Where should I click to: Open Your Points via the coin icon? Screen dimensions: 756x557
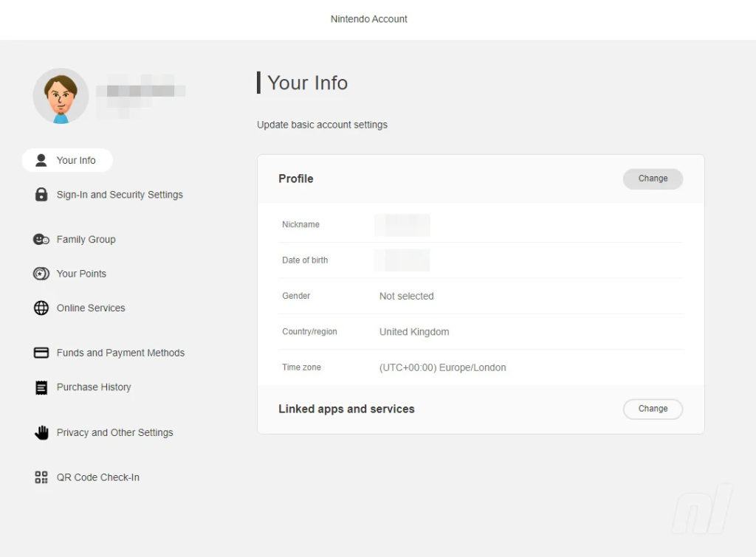(41, 274)
